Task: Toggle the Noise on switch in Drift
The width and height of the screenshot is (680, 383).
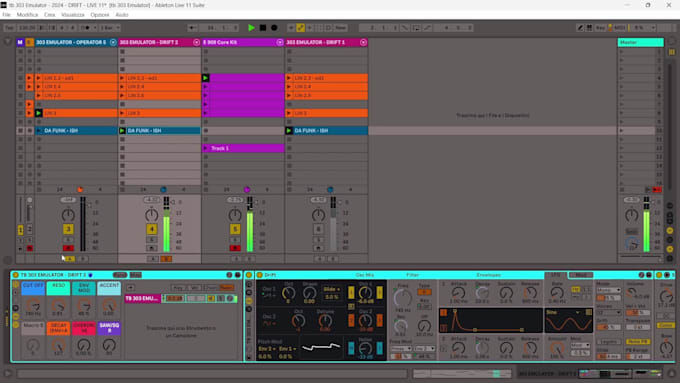Action: pyautogui.click(x=351, y=348)
